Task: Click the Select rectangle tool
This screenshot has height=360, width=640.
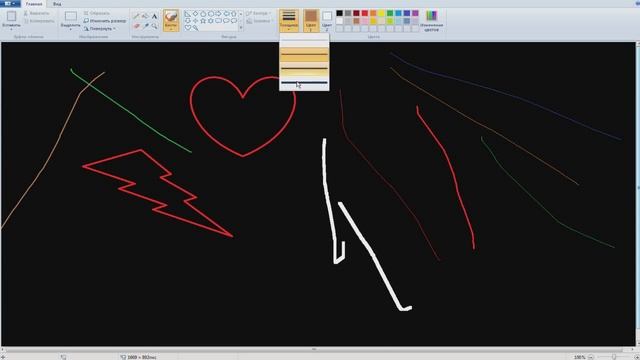Action: [71, 16]
